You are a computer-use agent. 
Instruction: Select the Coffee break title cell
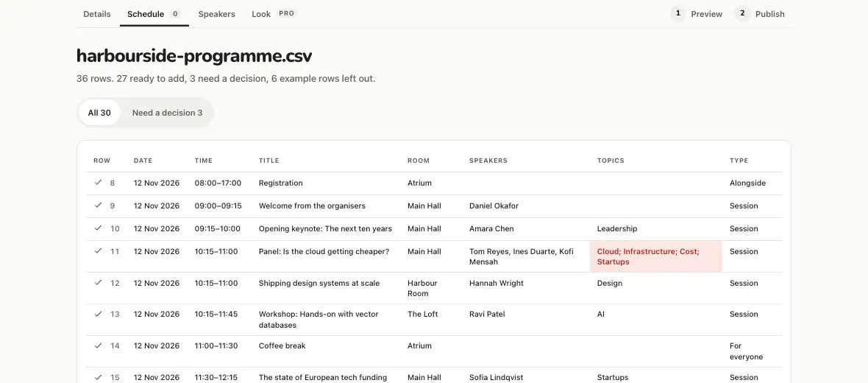pos(282,345)
